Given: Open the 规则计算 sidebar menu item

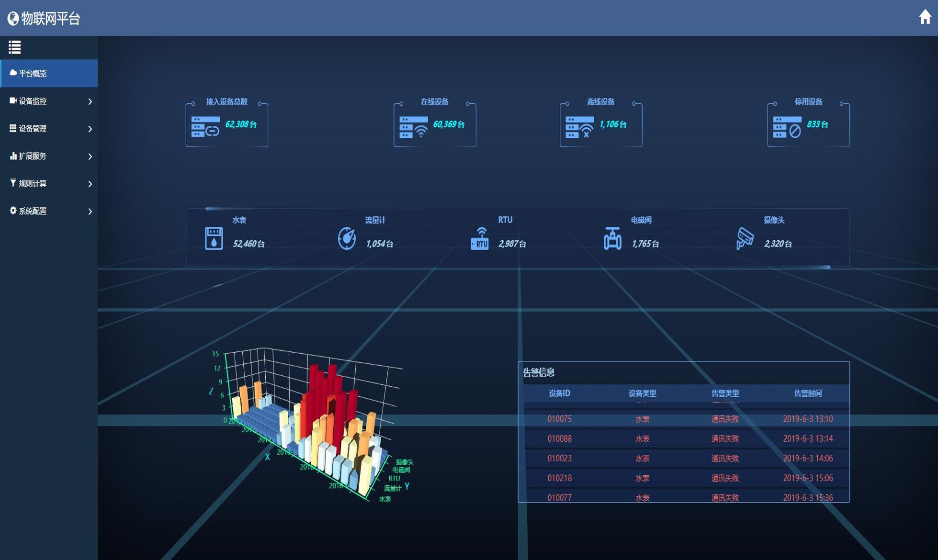Looking at the screenshot, I should [49, 184].
